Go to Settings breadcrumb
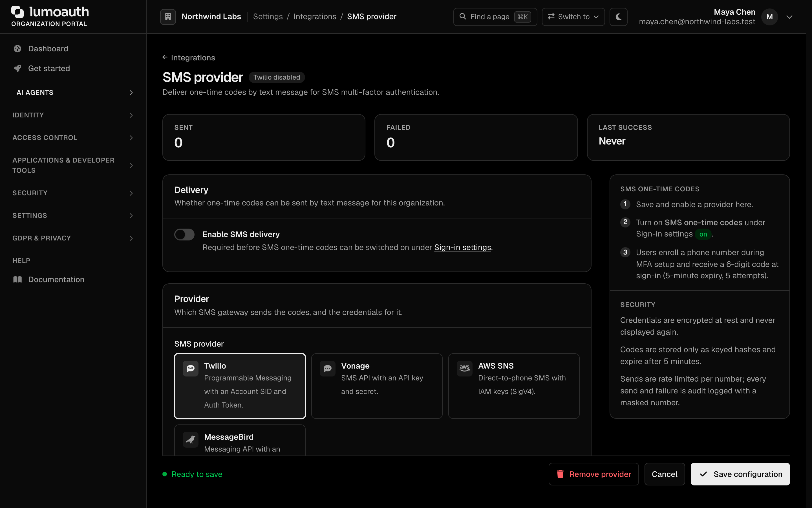 [x=268, y=16]
